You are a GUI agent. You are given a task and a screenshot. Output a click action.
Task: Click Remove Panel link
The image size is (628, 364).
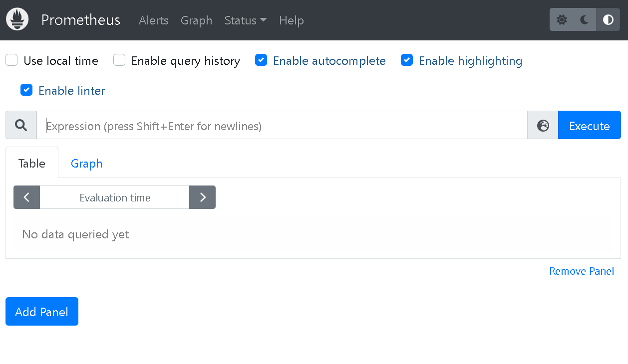click(582, 271)
